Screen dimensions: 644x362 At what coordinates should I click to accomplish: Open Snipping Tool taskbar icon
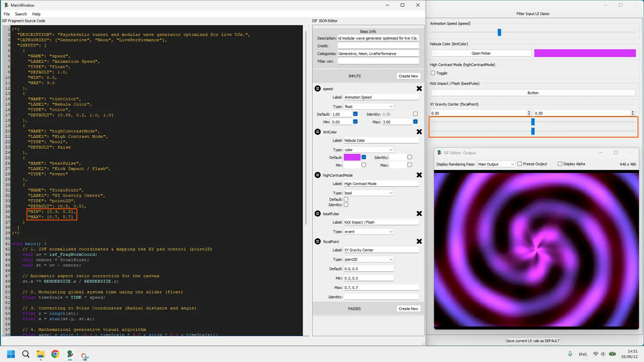(85, 356)
